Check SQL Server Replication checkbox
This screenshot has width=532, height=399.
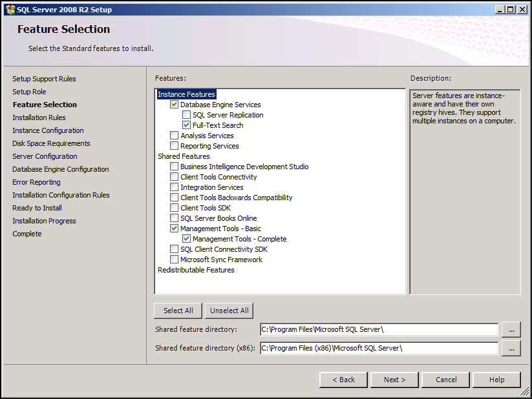pyautogui.click(x=186, y=114)
